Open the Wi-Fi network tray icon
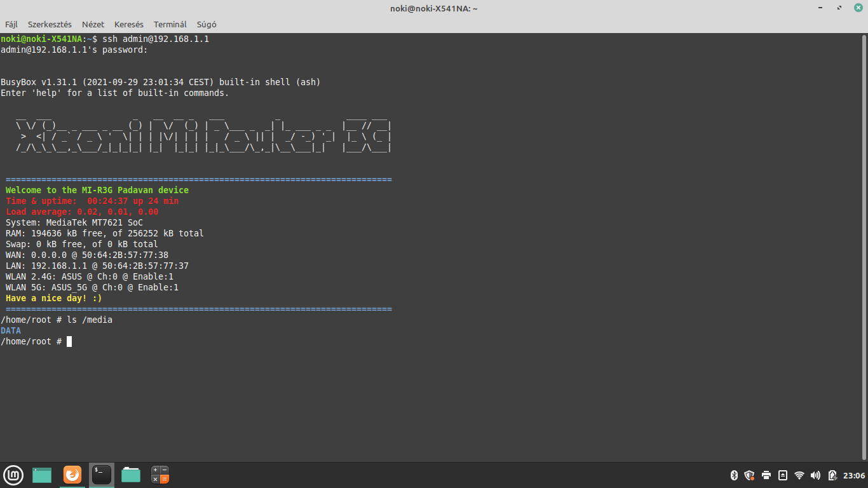Screen dimensions: 868x488 799,475
